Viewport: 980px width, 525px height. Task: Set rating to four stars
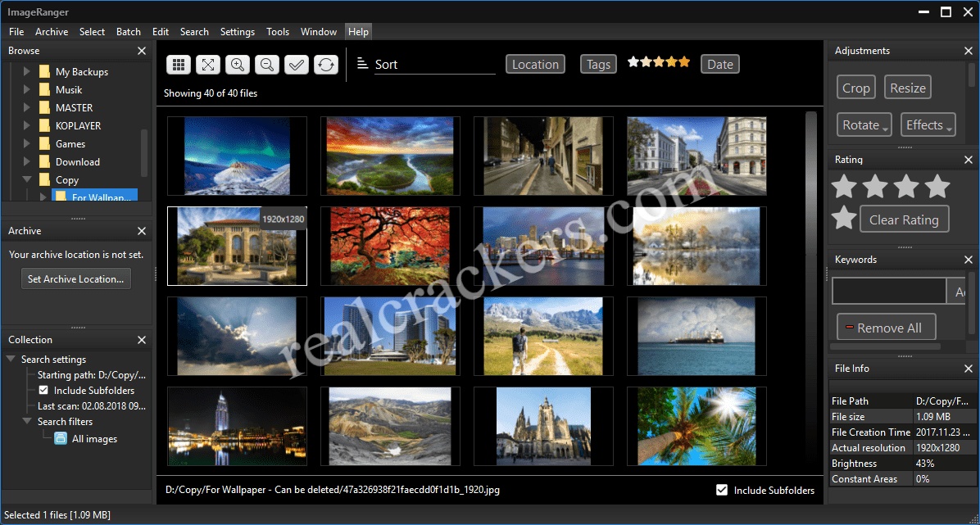[x=937, y=186]
